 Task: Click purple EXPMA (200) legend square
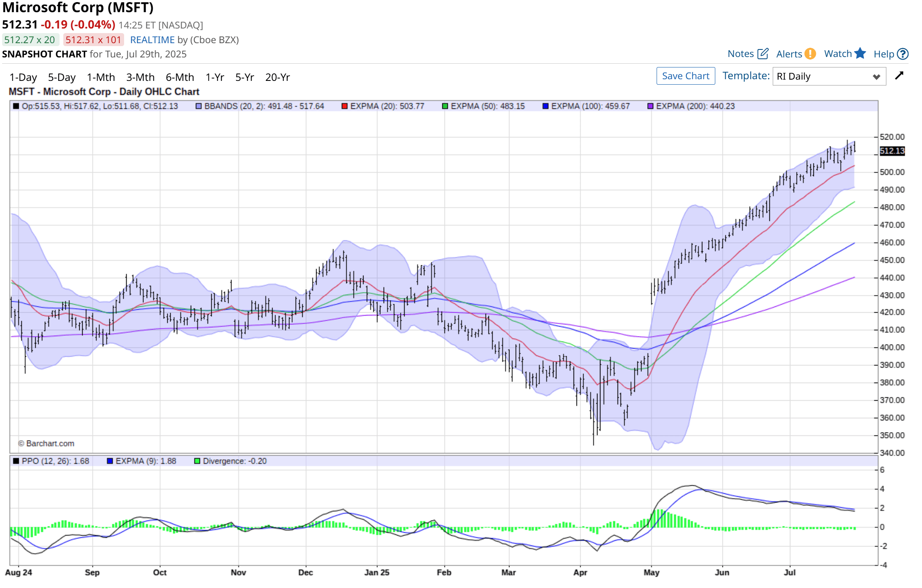650,106
